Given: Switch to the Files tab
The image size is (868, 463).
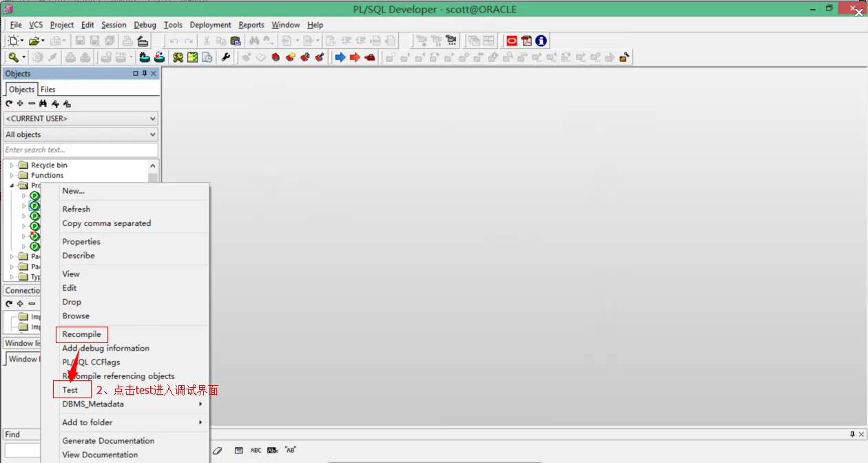Looking at the screenshot, I should point(48,90).
